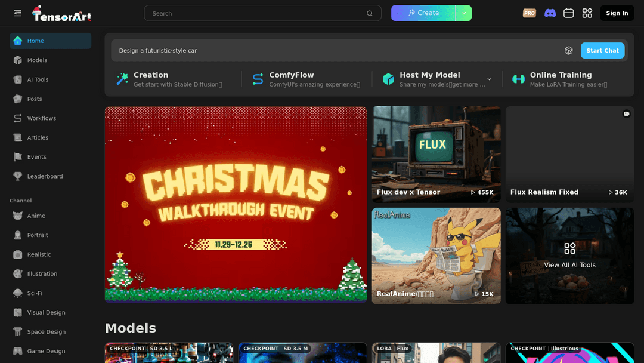Image resolution: width=644 pixels, height=363 pixels.
Task: Click the video icon on Flux Realism card
Action: point(626,114)
